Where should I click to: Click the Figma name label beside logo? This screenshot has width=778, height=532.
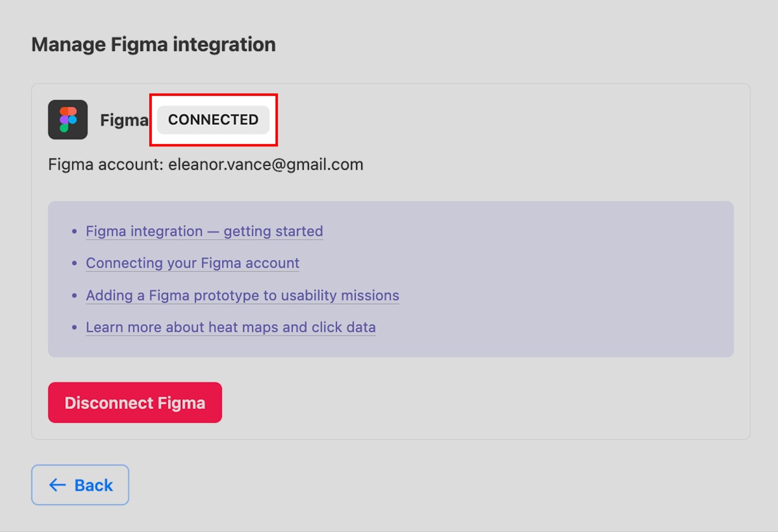click(124, 120)
